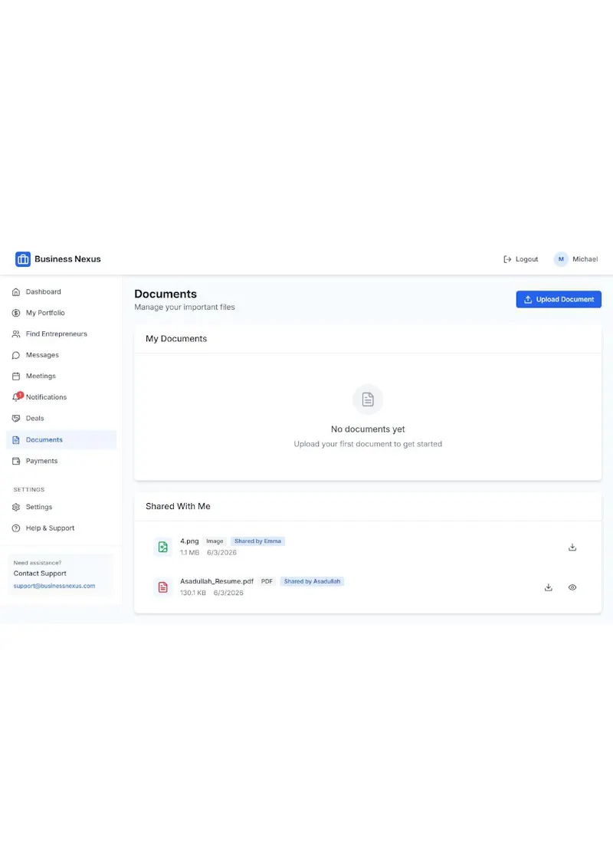Click the Upload Document button

pos(559,300)
